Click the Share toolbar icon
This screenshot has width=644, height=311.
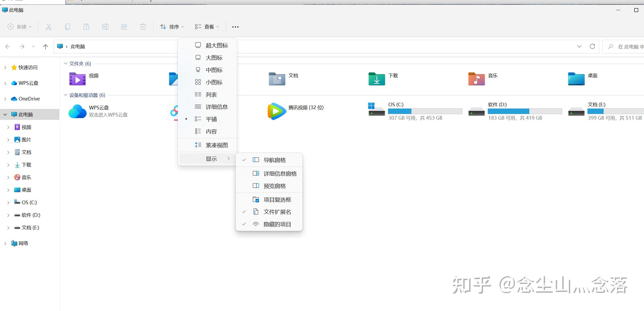[x=124, y=27]
